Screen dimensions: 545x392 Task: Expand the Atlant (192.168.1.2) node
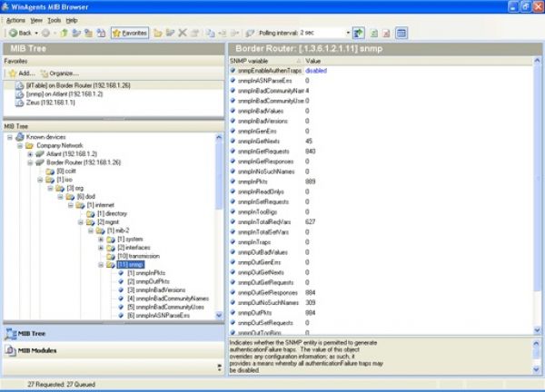click(x=30, y=153)
